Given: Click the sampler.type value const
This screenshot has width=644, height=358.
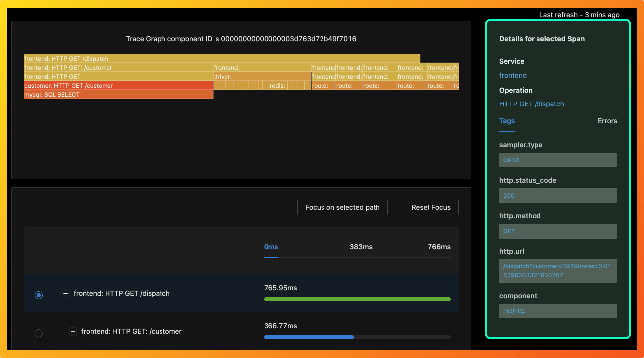Looking at the screenshot, I should [558, 160].
